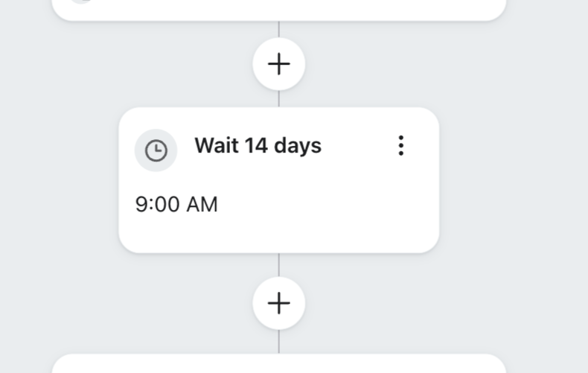The width and height of the screenshot is (588, 373).
Task: Add a step above the Wait card
Action: tap(278, 64)
